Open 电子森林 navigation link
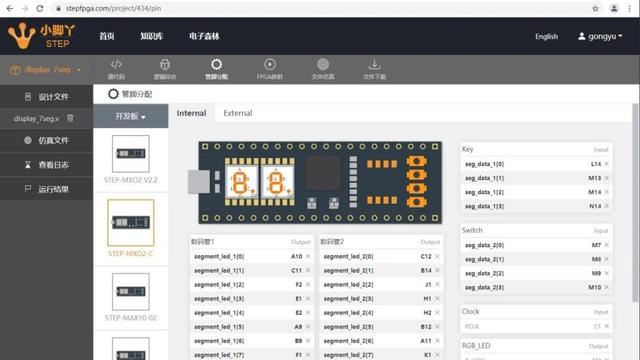The width and height of the screenshot is (640, 360). [x=204, y=36]
